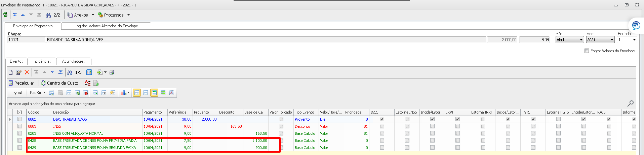Open the Período dropdown showing 1
The width and height of the screenshot is (644, 155).
pyautogui.click(x=627, y=40)
